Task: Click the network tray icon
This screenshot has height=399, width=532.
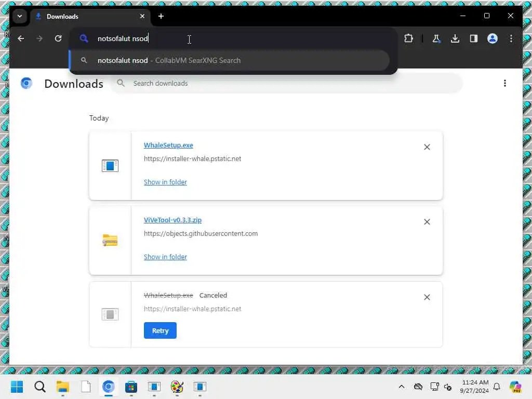Action: (435, 387)
